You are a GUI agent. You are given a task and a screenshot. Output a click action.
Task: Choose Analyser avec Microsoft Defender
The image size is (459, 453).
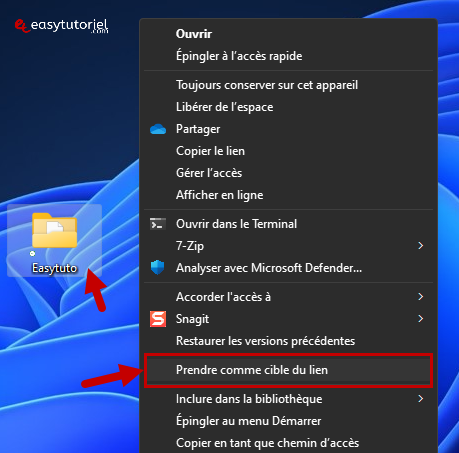288,268
